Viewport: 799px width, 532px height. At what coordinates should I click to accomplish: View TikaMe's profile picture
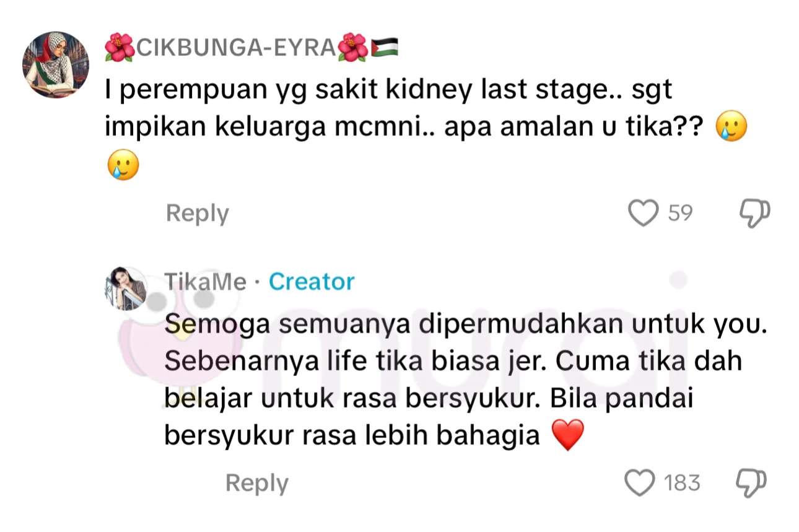tap(127, 289)
